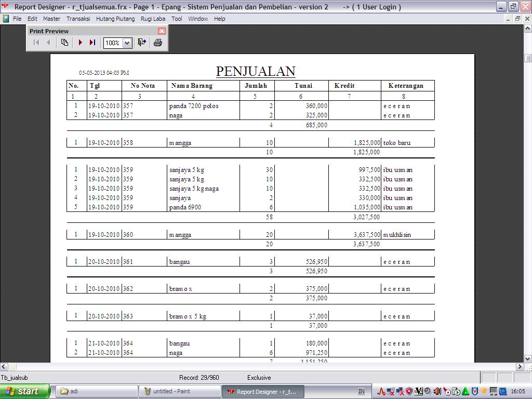Open the Master menu
The width and height of the screenshot is (532, 399).
point(51,19)
